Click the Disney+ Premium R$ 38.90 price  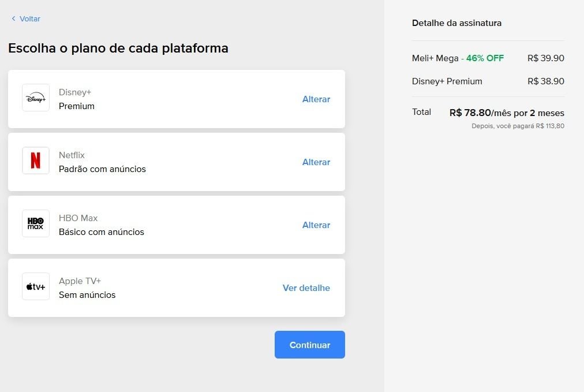point(545,81)
